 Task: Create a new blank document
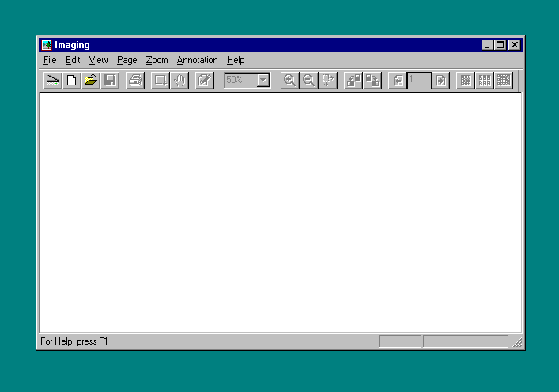coord(72,80)
